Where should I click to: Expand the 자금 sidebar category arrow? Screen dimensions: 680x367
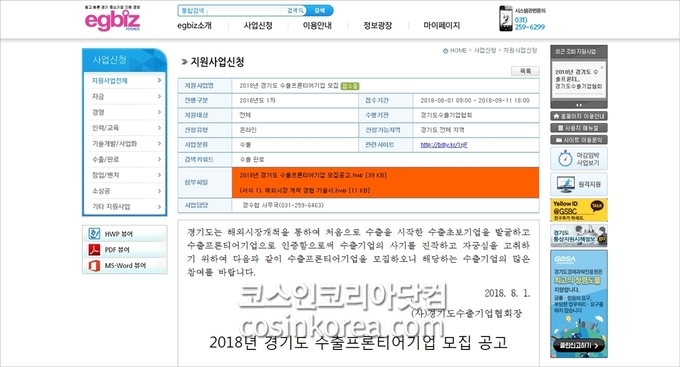point(159,96)
